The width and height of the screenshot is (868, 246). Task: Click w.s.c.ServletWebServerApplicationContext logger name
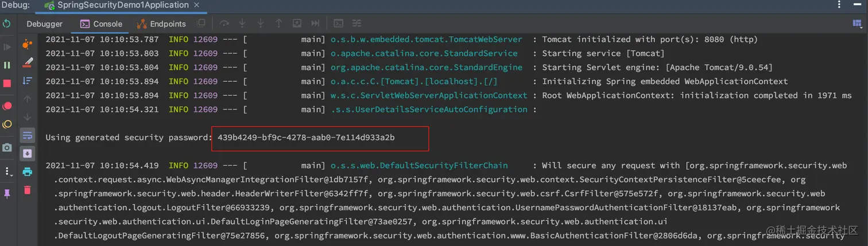tap(429, 95)
